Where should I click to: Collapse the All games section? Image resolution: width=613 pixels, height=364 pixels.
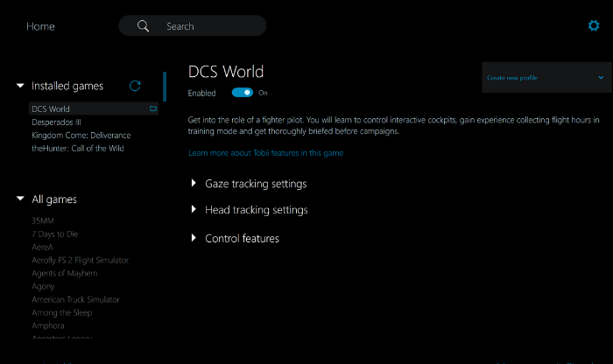pyautogui.click(x=20, y=199)
